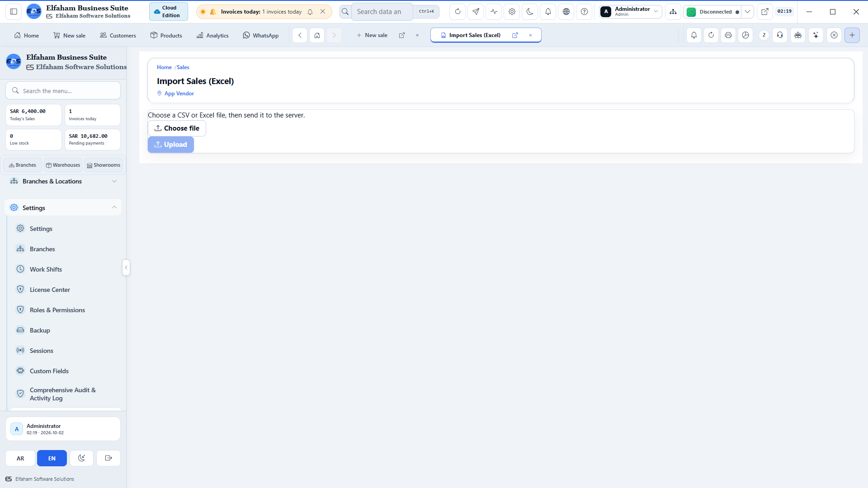Click the globe language icon
The height and width of the screenshot is (488, 868).
(566, 12)
